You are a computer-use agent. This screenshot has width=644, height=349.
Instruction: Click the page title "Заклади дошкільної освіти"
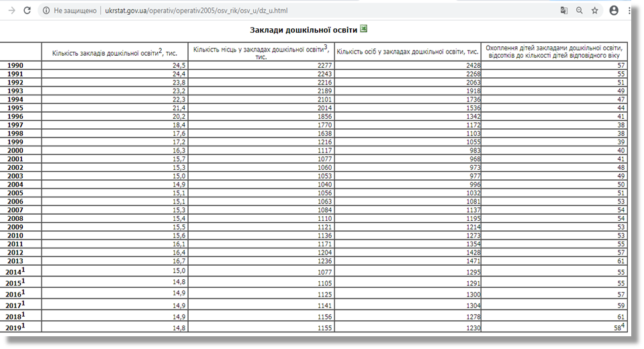pos(303,30)
